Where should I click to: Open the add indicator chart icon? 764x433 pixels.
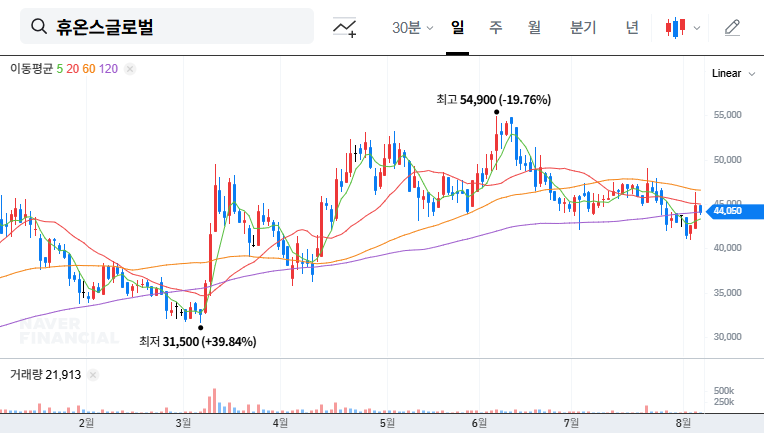tap(345, 27)
